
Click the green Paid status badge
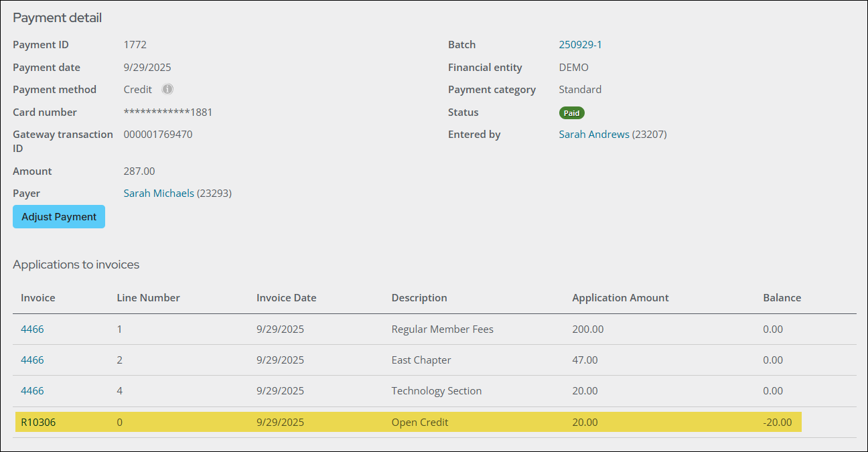(571, 113)
